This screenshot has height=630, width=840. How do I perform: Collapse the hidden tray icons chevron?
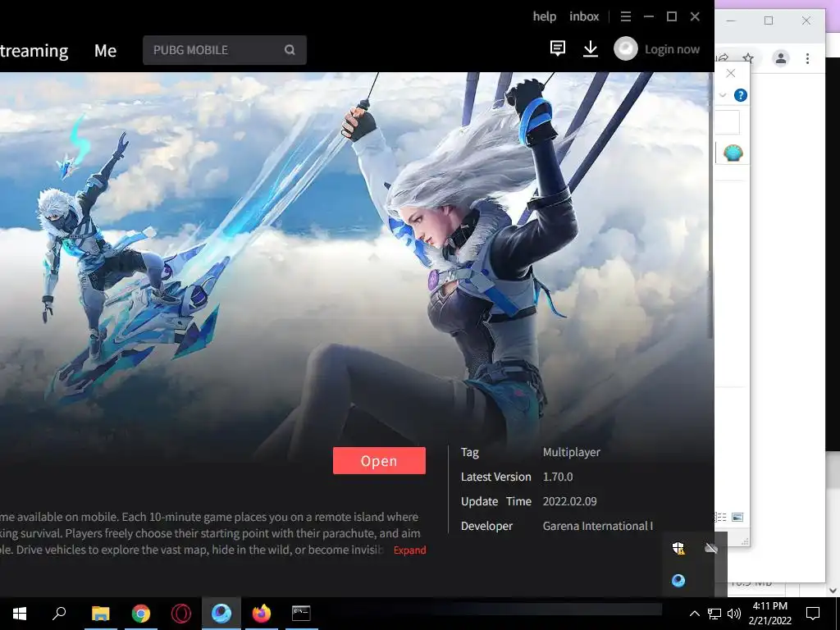click(x=694, y=614)
